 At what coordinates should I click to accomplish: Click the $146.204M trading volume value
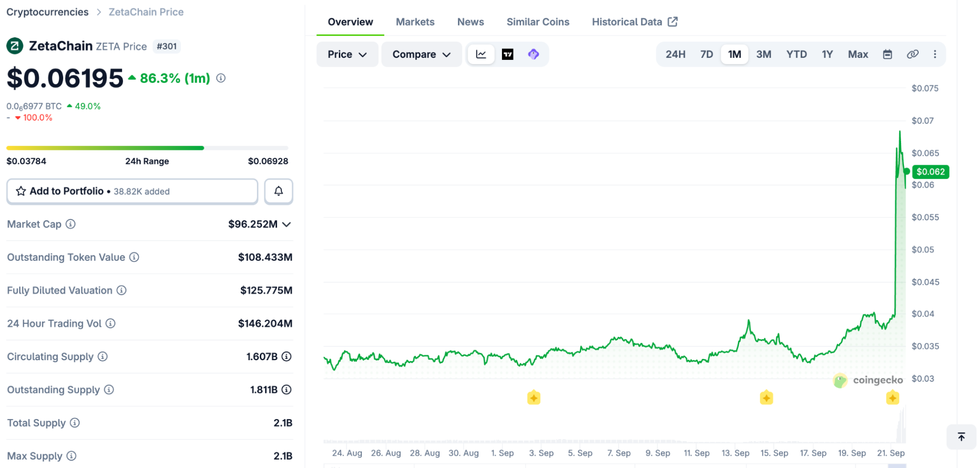(265, 323)
